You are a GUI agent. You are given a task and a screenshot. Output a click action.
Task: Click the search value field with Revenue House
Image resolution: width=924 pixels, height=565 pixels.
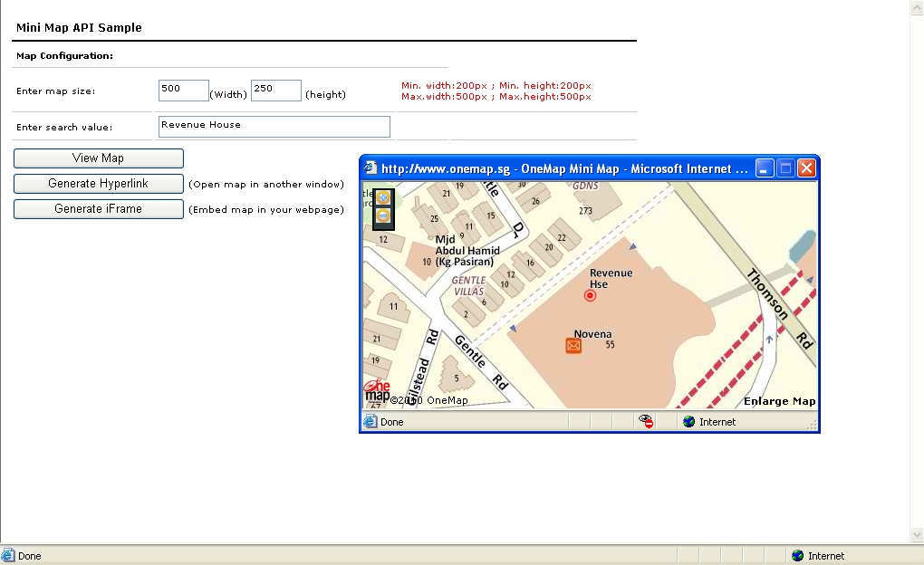click(x=274, y=126)
